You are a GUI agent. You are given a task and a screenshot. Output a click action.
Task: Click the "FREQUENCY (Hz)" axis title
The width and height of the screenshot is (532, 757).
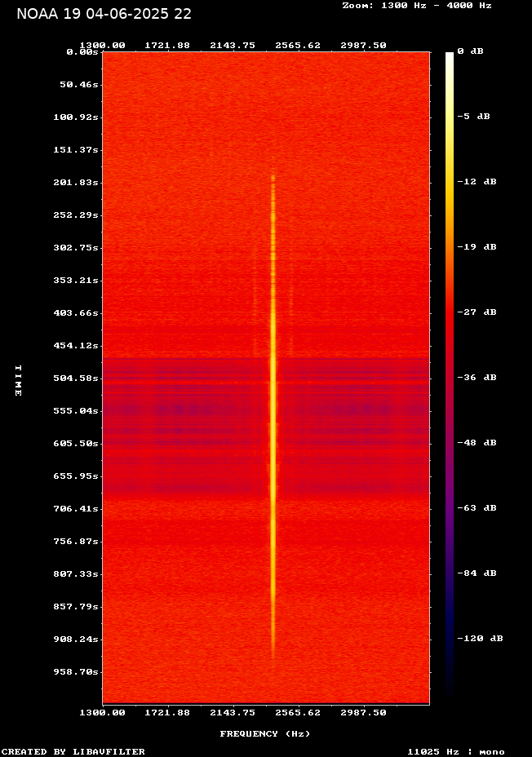click(x=265, y=734)
